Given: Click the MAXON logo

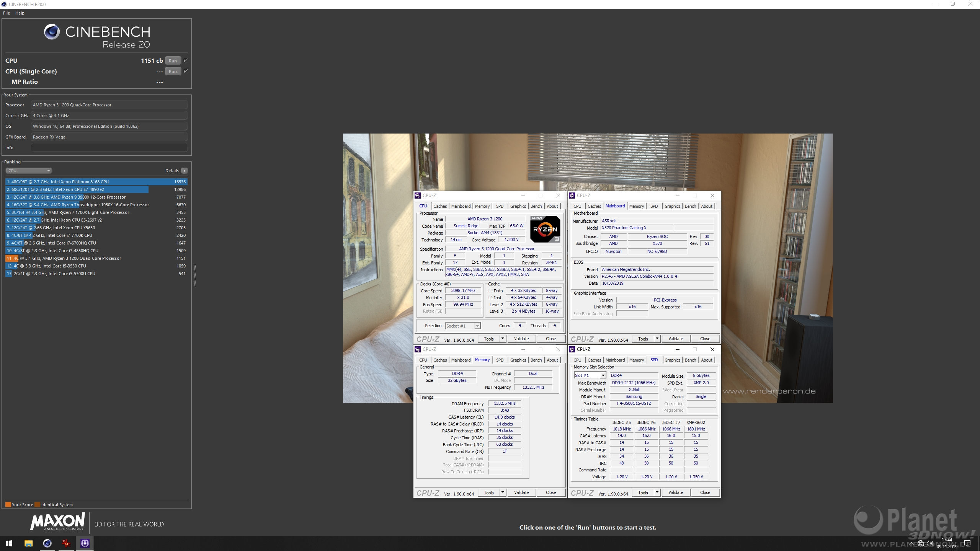Looking at the screenshot, I should (58, 522).
